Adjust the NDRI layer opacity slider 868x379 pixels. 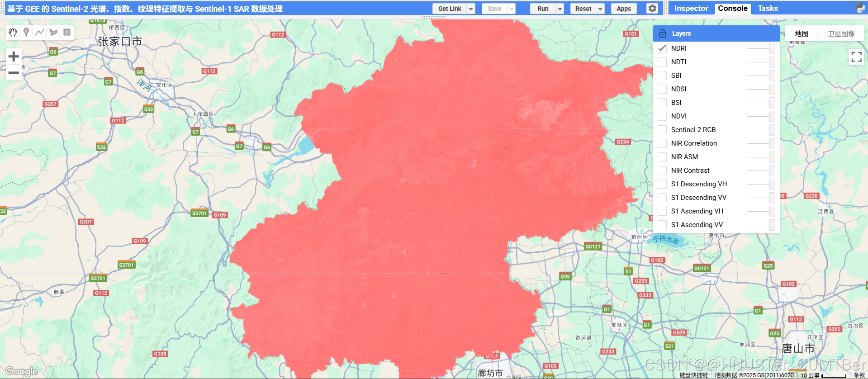[x=761, y=48]
